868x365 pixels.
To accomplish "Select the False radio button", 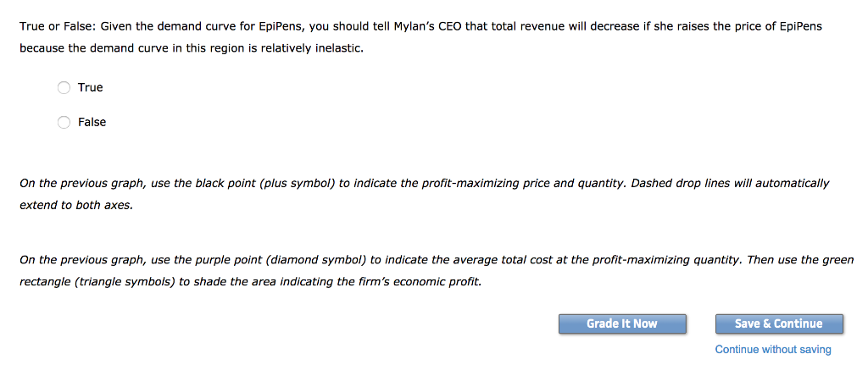I will tap(64, 122).
